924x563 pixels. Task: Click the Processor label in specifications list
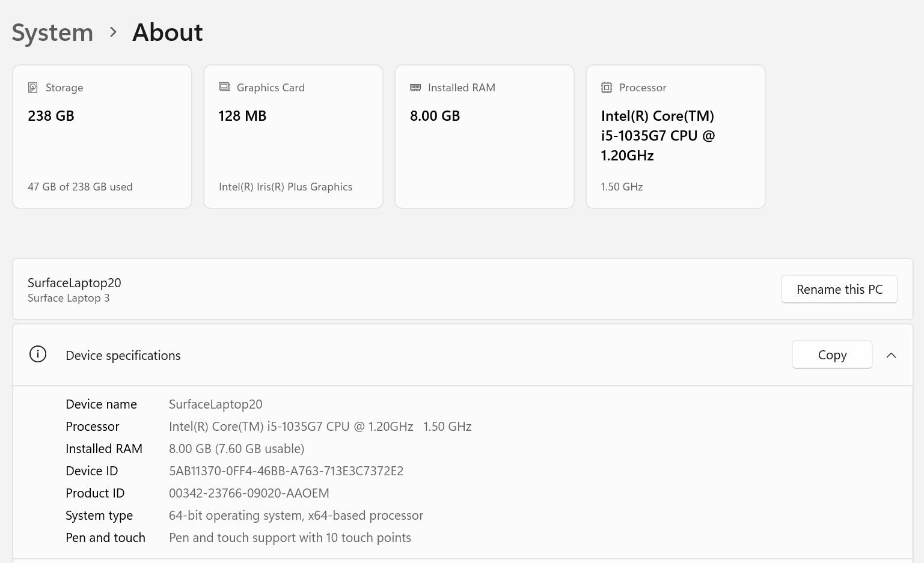(93, 427)
